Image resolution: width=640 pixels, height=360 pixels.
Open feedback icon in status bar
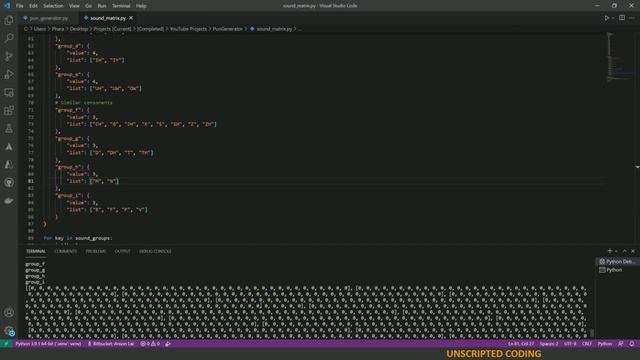click(620, 344)
